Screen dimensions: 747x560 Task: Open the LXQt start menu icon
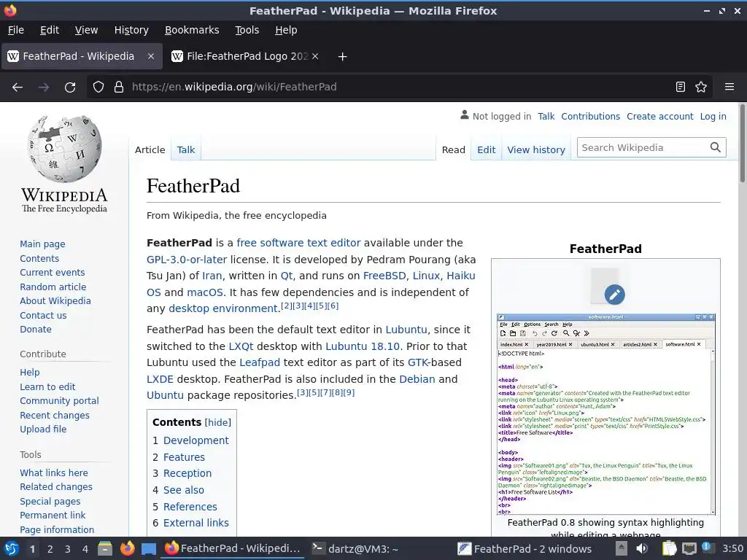point(12,548)
